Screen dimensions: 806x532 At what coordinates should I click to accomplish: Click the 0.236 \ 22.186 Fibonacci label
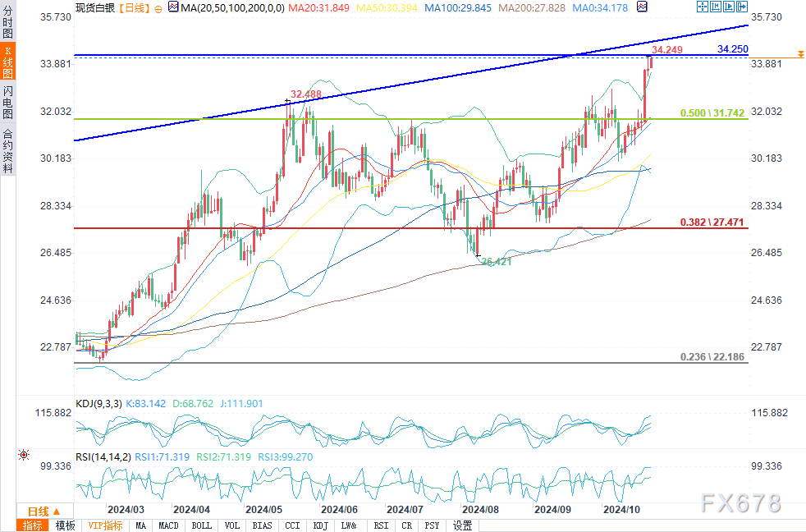pyautogui.click(x=712, y=357)
